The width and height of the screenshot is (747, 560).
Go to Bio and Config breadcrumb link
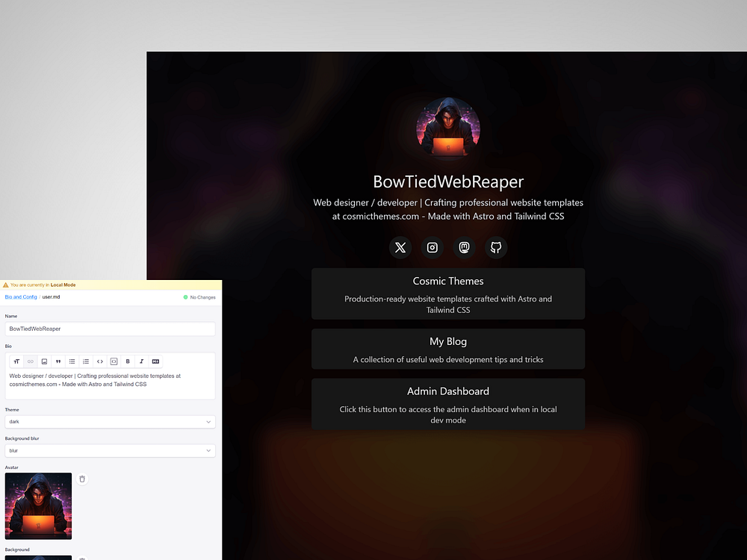coord(21,296)
